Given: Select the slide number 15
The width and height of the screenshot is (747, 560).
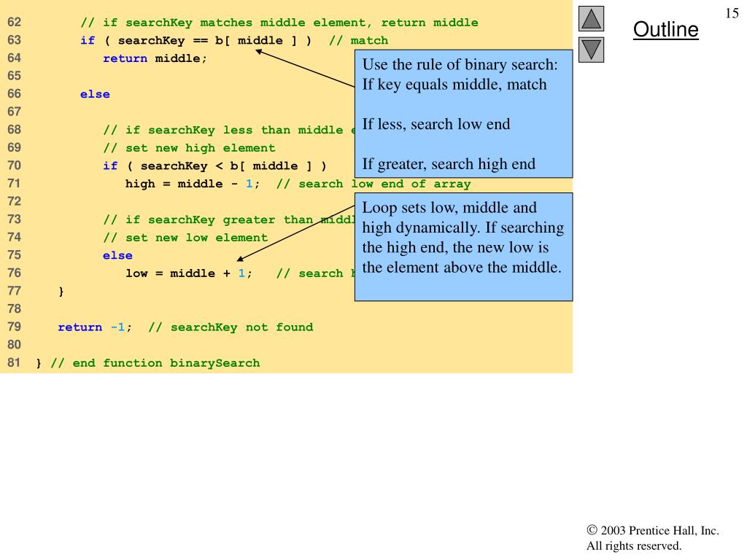Looking at the screenshot, I should (x=732, y=13).
